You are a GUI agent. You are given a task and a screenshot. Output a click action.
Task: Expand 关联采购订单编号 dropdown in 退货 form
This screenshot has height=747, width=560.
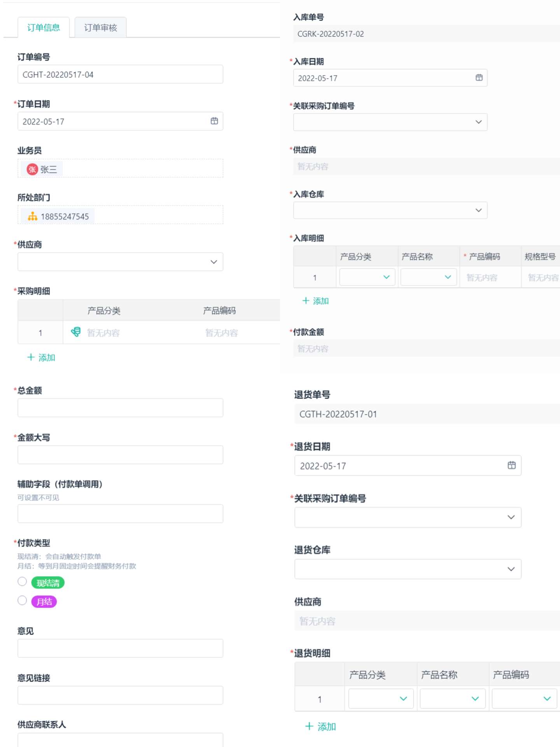(x=408, y=517)
